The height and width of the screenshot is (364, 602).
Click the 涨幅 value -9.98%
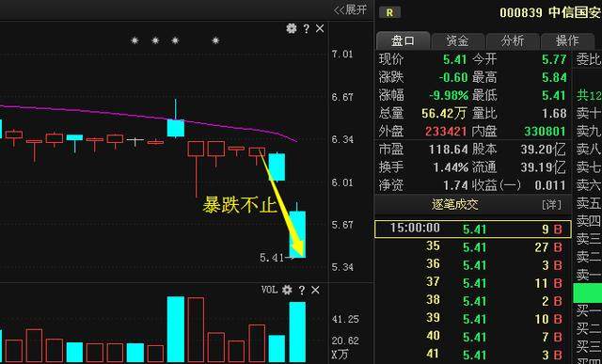[x=450, y=95]
